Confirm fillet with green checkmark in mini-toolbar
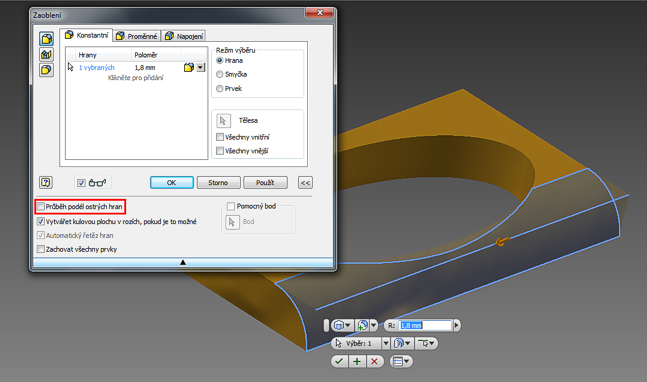 point(339,361)
